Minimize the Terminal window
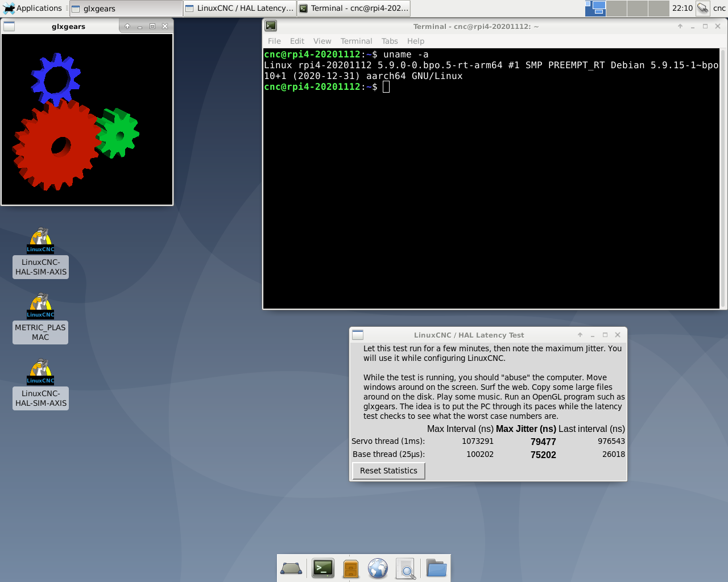728x582 pixels. [693, 26]
